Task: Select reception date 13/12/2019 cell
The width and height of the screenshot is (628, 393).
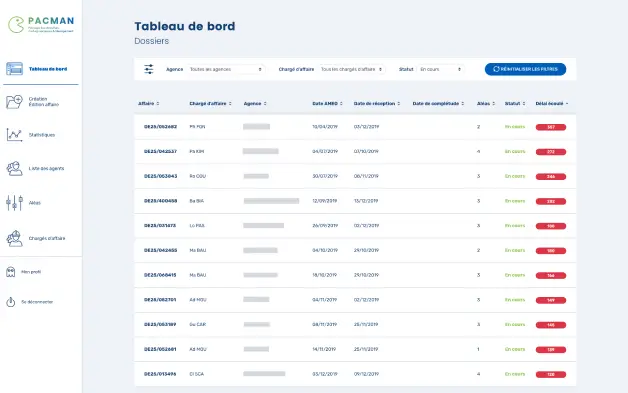Action: pos(366,201)
